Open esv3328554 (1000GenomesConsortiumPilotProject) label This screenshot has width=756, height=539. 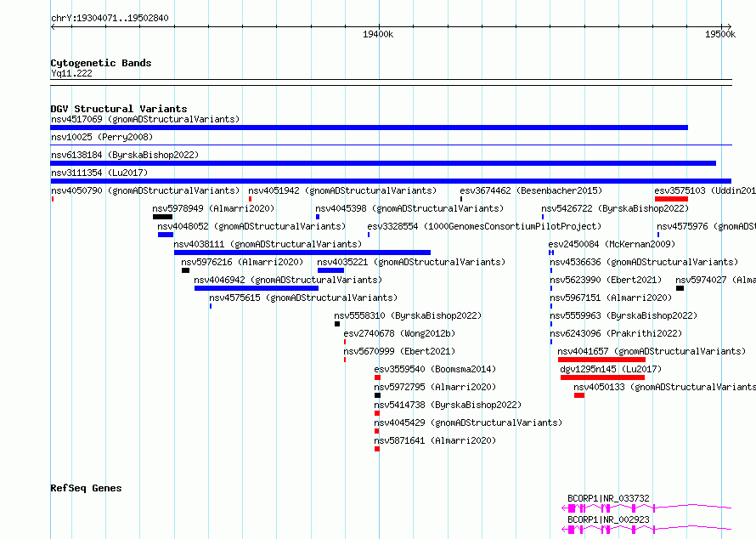(484, 226)
